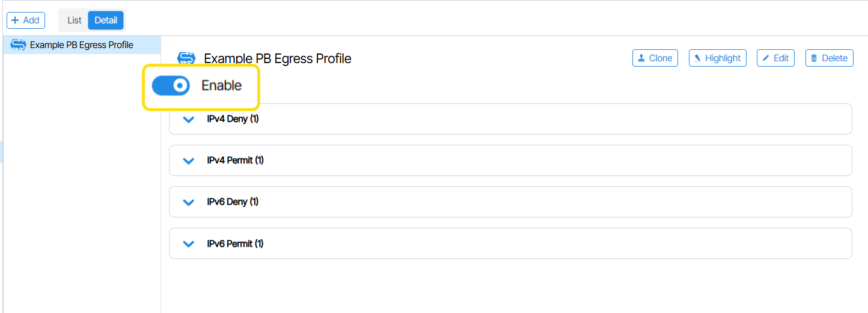
Task: Click the Delete trash icon
Action: [814, 58]
